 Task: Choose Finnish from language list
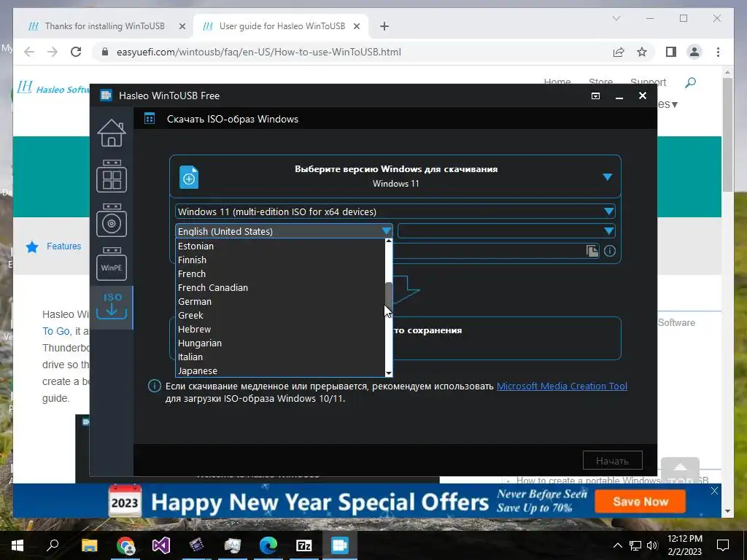click(280, 260)
